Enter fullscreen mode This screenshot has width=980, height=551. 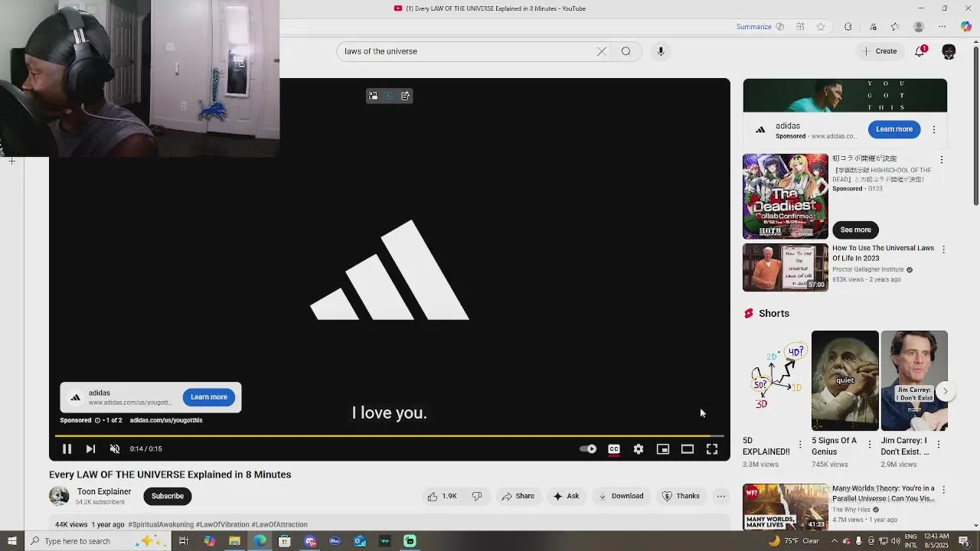click(712, 449)
